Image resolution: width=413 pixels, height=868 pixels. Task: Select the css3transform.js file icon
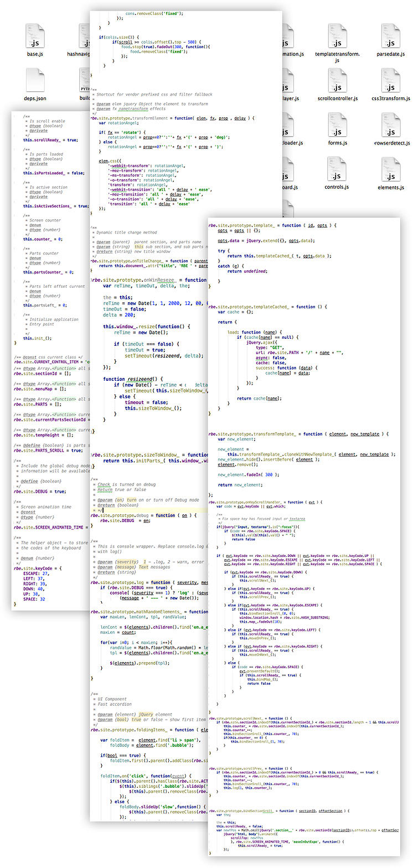pyautogui.click(x=392, y=81)
